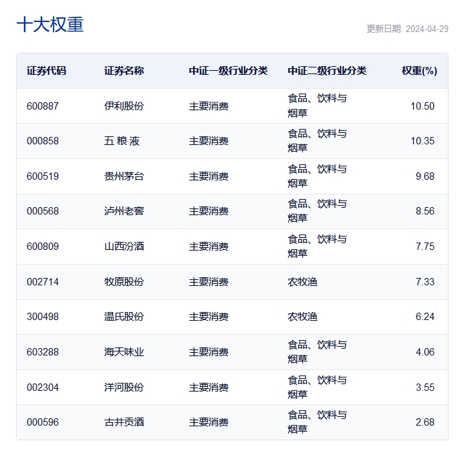Image resolution: width=476 pixels, height=455 pixels.
Task: Select security name 海天味业
Action: (124, 352)
